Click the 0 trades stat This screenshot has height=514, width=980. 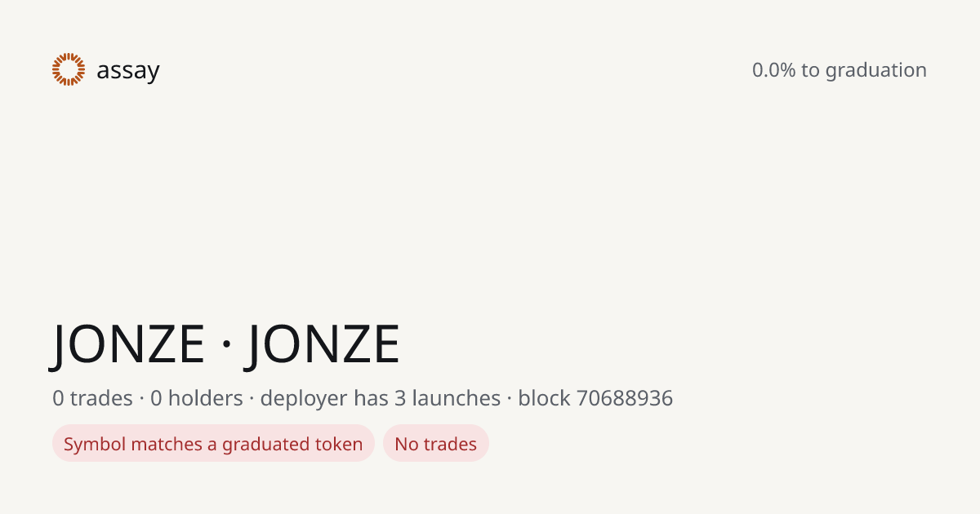92,398
